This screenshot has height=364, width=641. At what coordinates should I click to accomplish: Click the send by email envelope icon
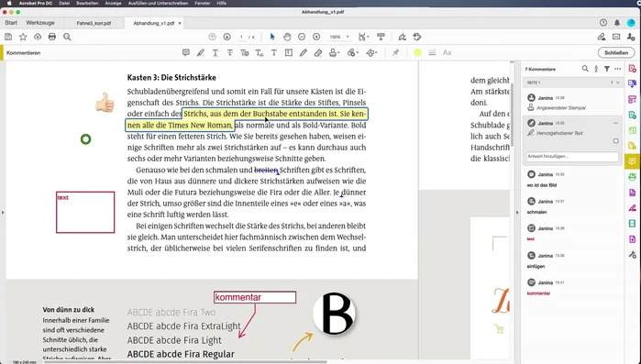[616, 37]
